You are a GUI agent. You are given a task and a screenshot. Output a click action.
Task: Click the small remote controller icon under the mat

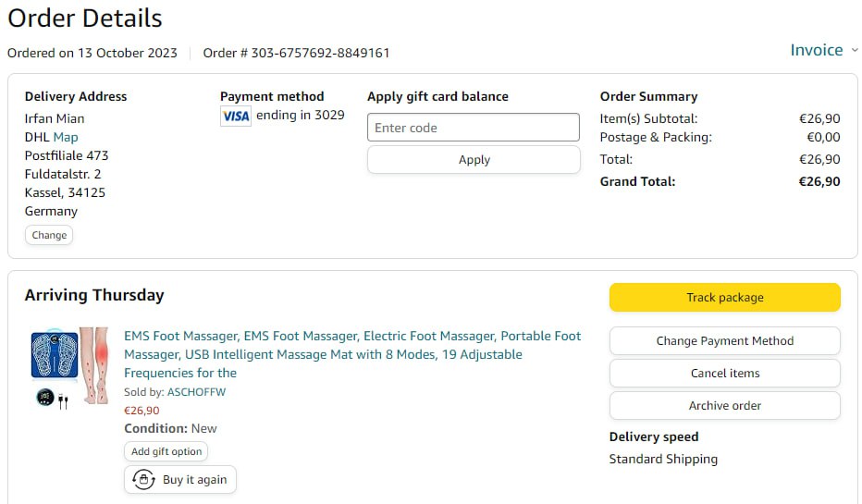[x=45, y=399]
